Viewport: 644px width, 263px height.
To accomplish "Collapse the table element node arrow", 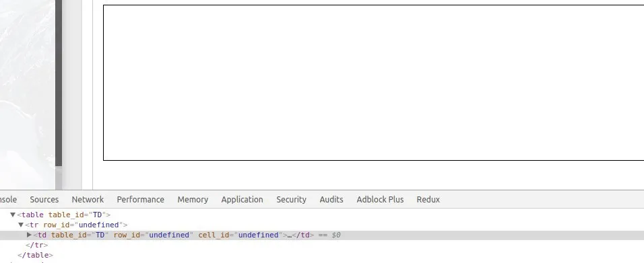I will pos(13,215).
